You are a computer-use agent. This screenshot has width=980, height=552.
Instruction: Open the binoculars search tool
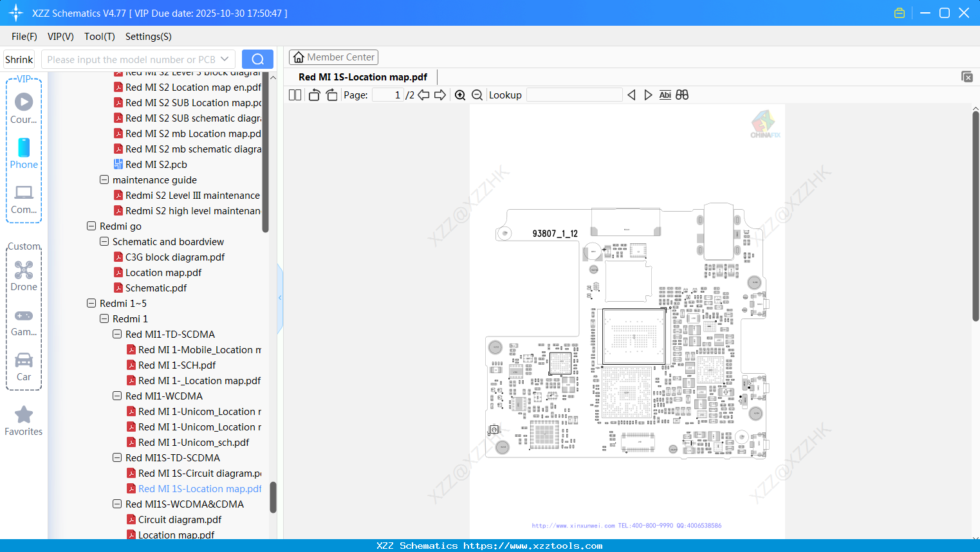pos(682,95)
